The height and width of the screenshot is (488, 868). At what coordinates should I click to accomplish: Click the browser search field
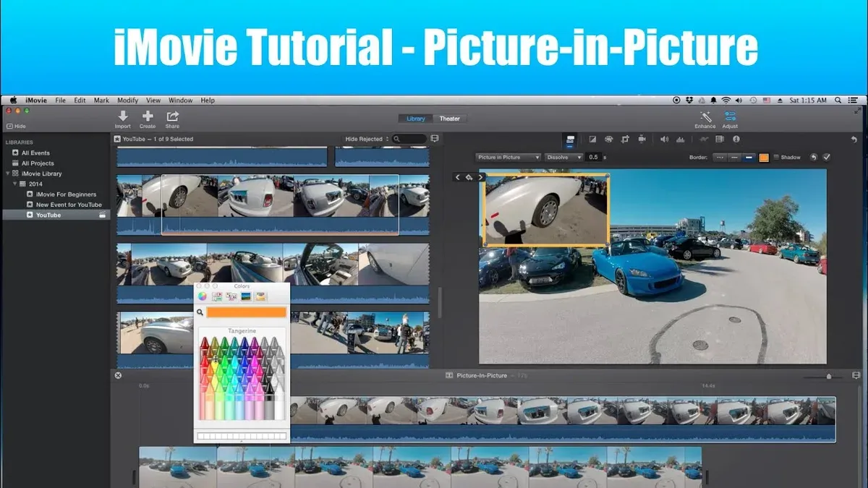coord(410,139)
